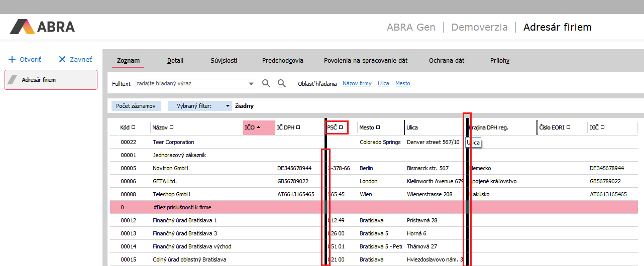Click the Názov firmy search area link

click(x=357, y=83)
